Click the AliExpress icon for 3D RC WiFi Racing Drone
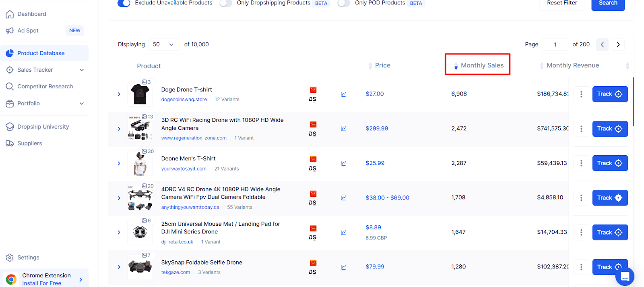The image size is (644, 287). (313, 125)
